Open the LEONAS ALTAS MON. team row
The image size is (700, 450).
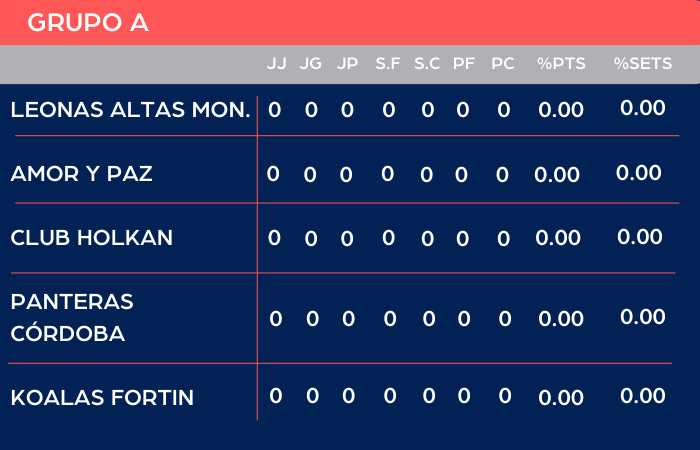[130, 110]
